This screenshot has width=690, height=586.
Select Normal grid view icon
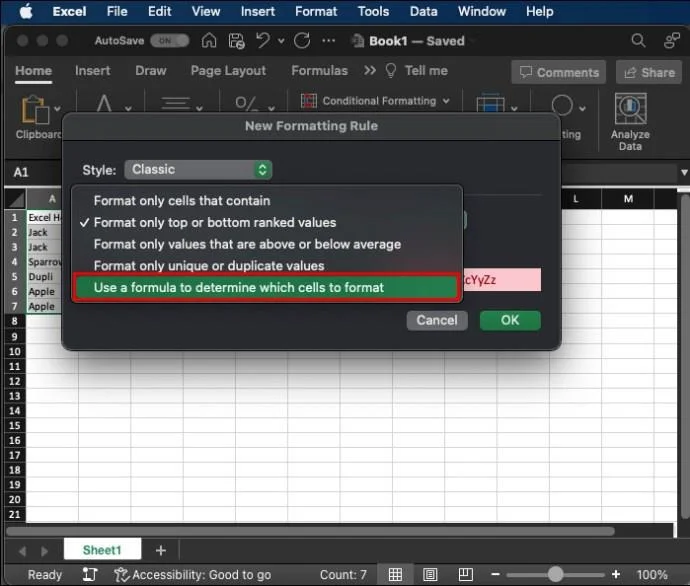(396, 575)
